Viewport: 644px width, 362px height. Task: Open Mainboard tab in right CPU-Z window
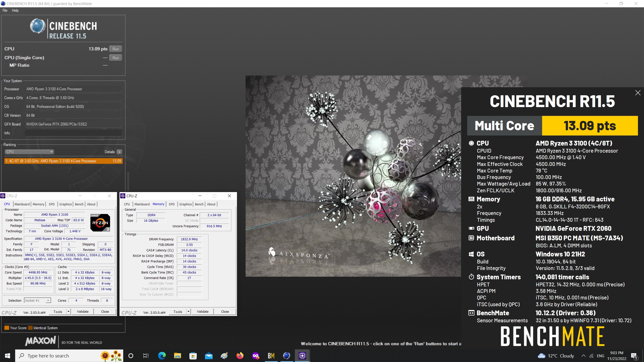(x=142, y=204)
